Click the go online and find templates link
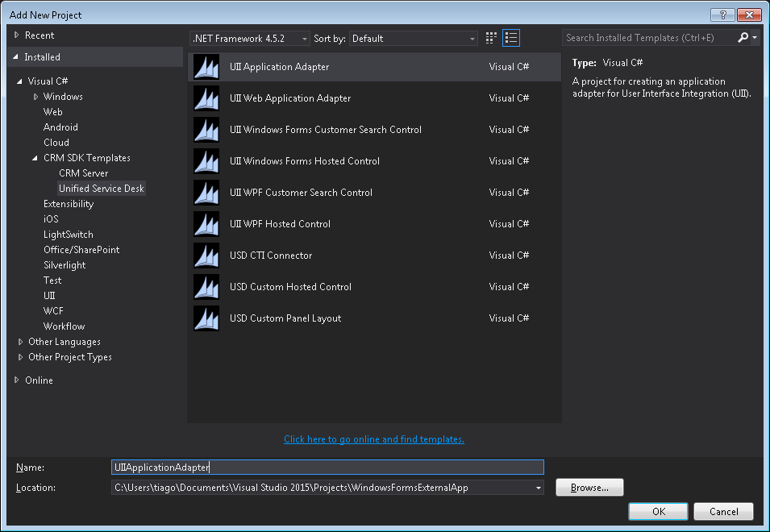 coord(374,439)
